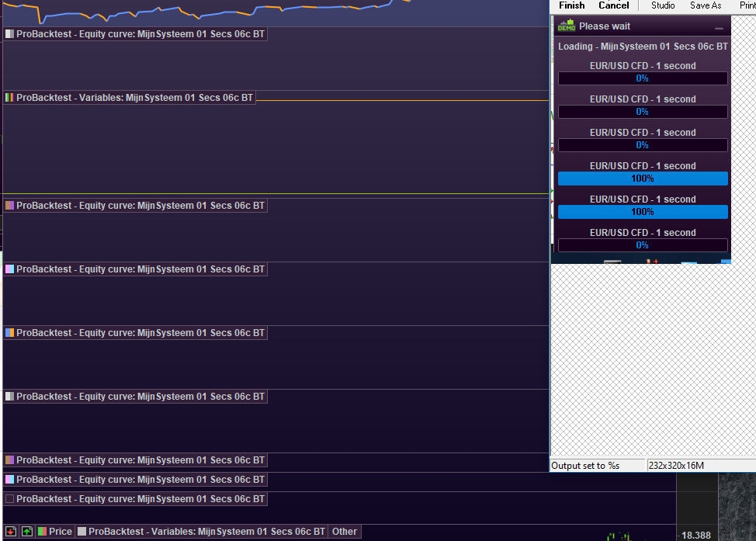Select the Other tab in bottom bar
Viewport: 756px width, 541px height.
click(345, 532)
